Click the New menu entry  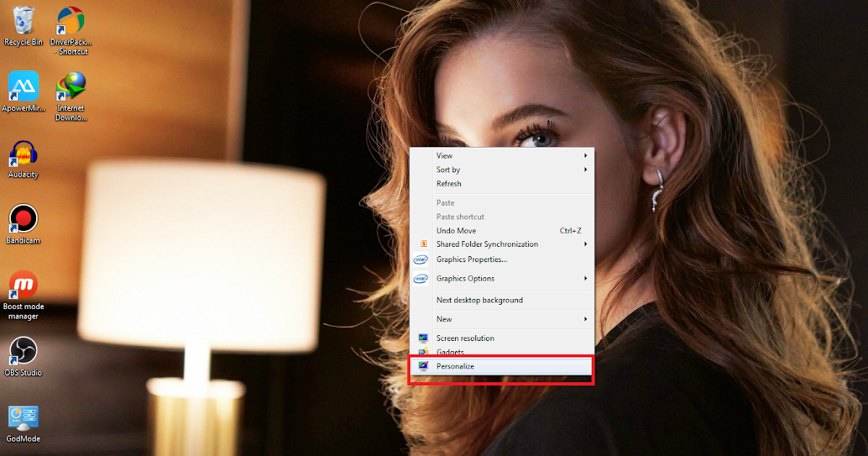click(501, 319)
